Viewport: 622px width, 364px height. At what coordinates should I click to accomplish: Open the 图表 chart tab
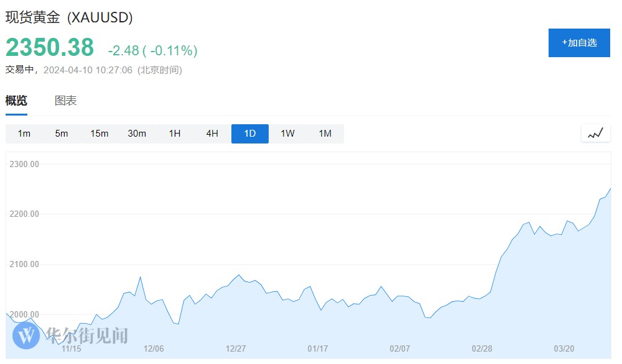click(x=66, y=101)
